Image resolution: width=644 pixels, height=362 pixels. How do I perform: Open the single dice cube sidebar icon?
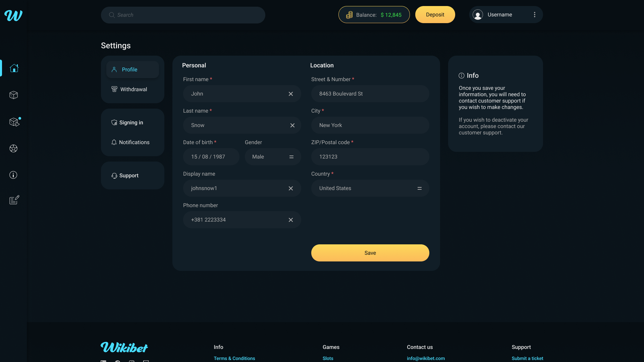click(x=13, y=95)
